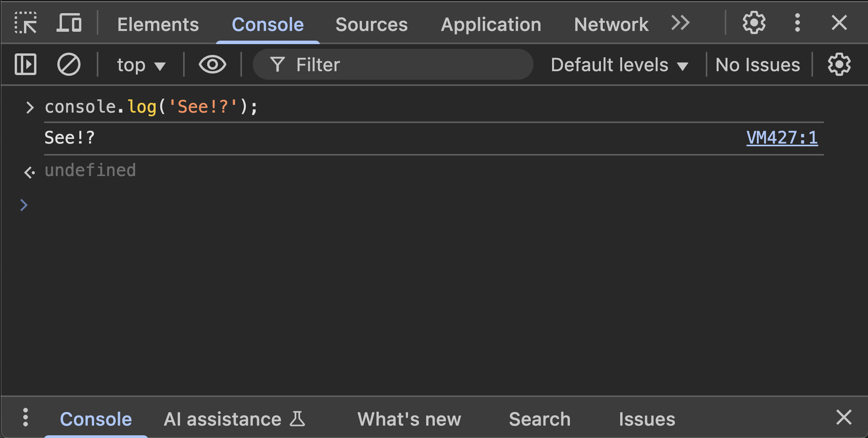Toggle the device toolbar icon
868x438 pixels.
pos(69,23)
